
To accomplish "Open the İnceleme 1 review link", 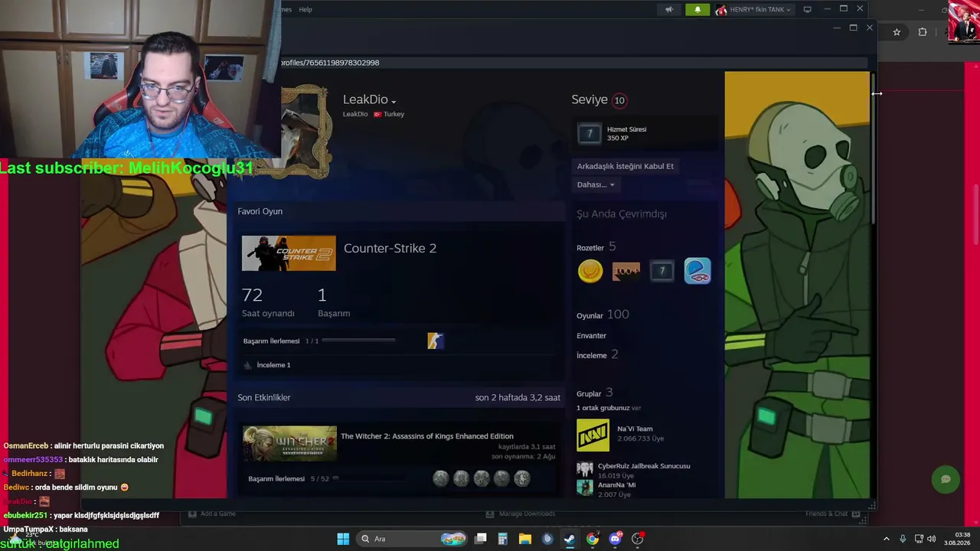I will 273,365.
